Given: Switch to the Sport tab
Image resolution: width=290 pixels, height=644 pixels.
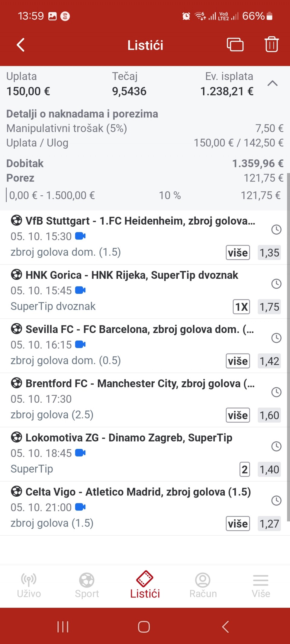Looking at the screenshot, I should tap(87, 586).
